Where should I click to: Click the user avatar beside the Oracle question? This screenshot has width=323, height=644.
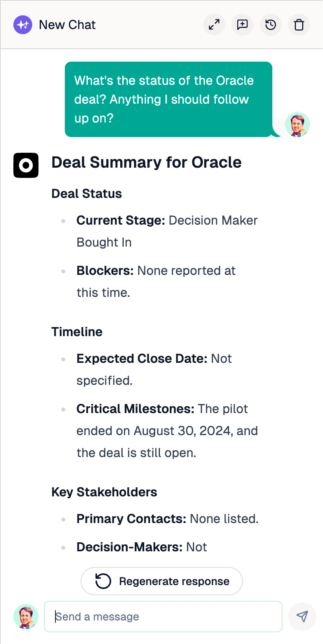[297, 124]
